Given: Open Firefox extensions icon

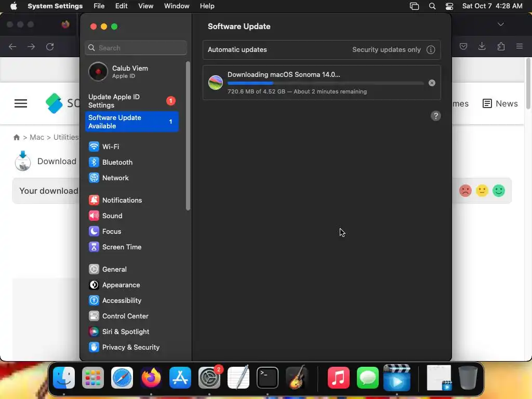Looking at the screenshot, I should tap(501, 46).
